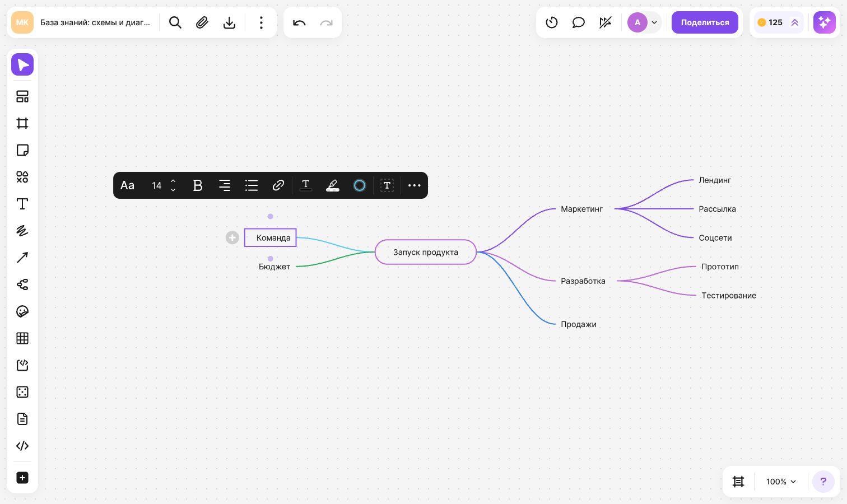Screen dimensions: 847x504
Task: Open the text alignment options
Action: tap(225, 185)
